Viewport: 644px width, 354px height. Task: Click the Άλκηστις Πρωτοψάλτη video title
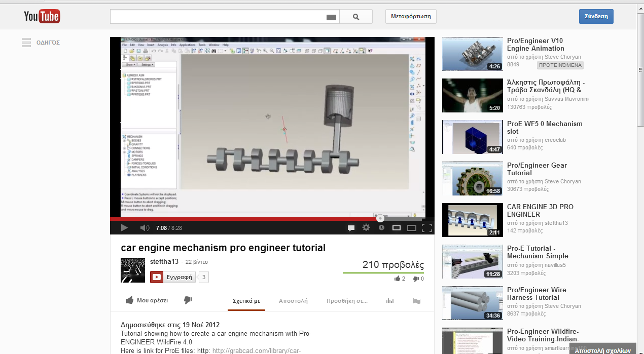[x=547, y=86]
